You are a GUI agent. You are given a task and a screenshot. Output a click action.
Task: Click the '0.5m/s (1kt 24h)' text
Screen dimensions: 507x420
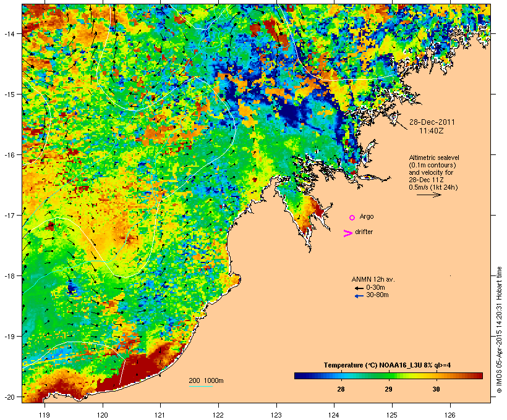pyautogui.click(x=433, y=187)
